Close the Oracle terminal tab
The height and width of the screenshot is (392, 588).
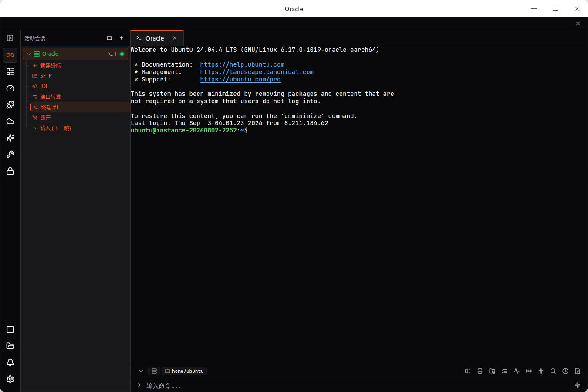coord(175,38)
